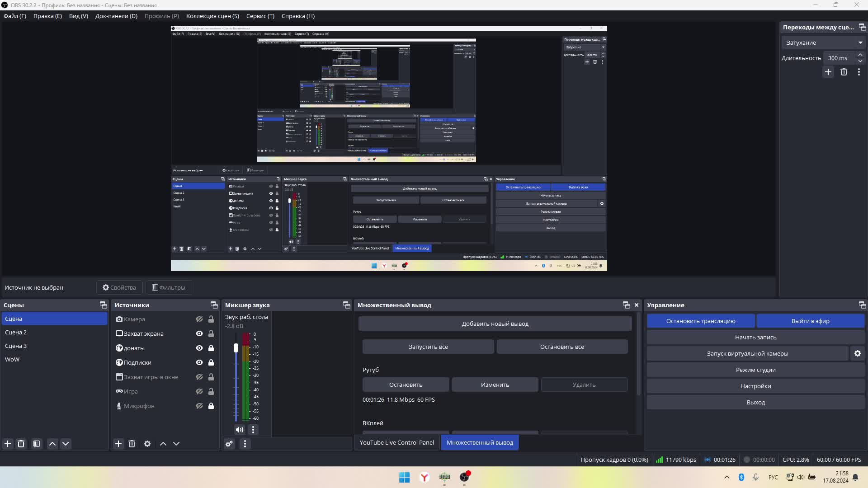868x488 pixels.
Task: Delete transition with trash icon
Action: point(844,72)
